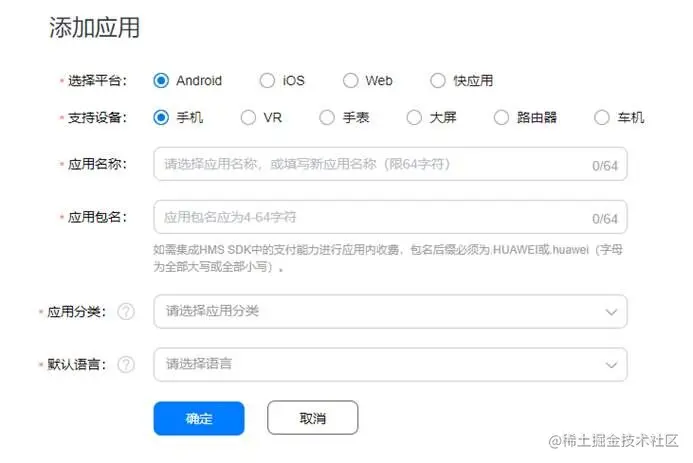The width and height of the screenshot is (693, 463).
Task: Expand the app category chevron arrow
Action: pyautogui.click(x=611, y=312)
